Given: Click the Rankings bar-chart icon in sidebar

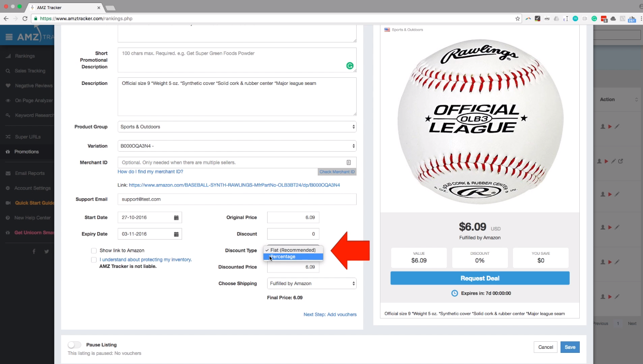Looking at the screenshot, I should (x=8, y=56).
